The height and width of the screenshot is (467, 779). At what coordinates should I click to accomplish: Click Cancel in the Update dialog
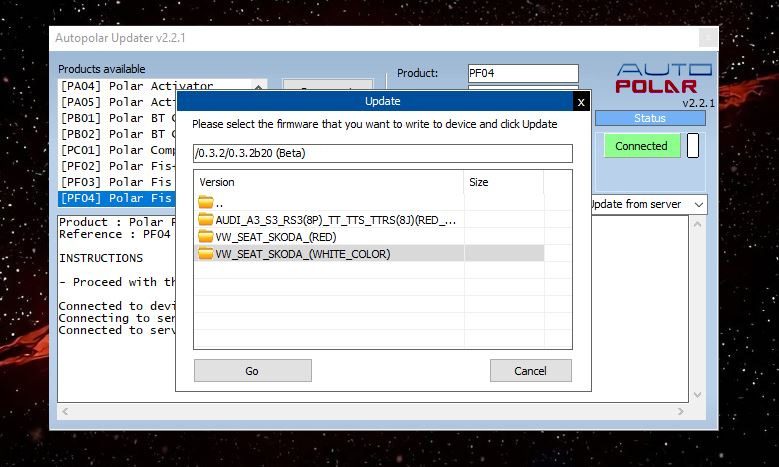click(x=531, y=371)
